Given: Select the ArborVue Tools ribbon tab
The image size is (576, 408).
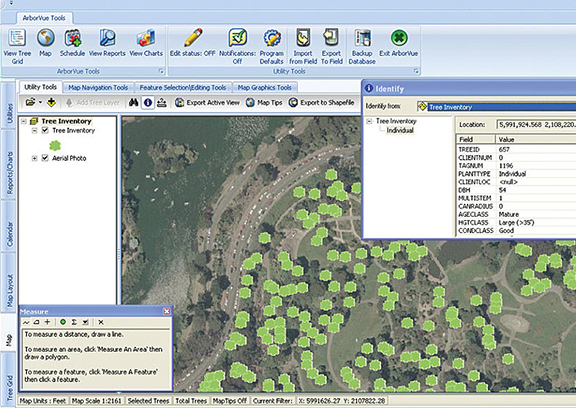Looking at the screenshot, I should 44,18.
